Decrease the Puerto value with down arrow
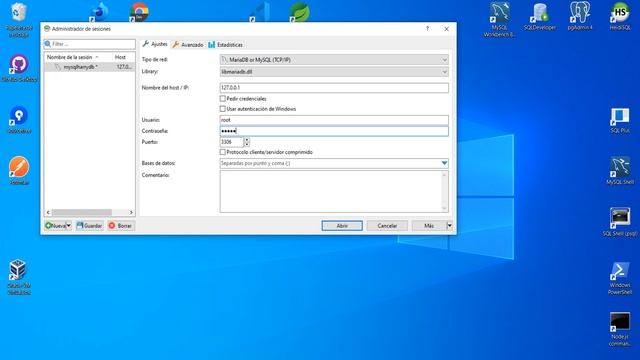Viewport: 640px width, 360px height. pyautogui.click(x=247, y=144)
